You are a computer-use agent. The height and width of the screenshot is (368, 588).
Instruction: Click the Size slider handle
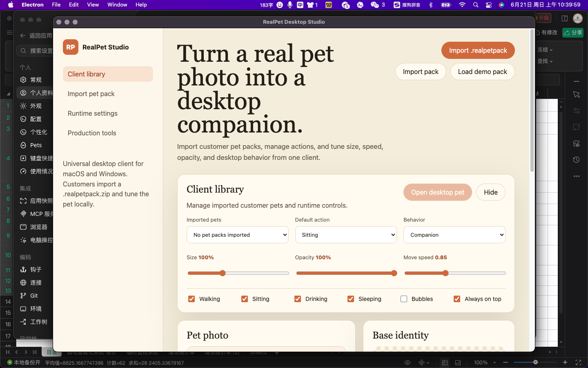click(223, 273)
